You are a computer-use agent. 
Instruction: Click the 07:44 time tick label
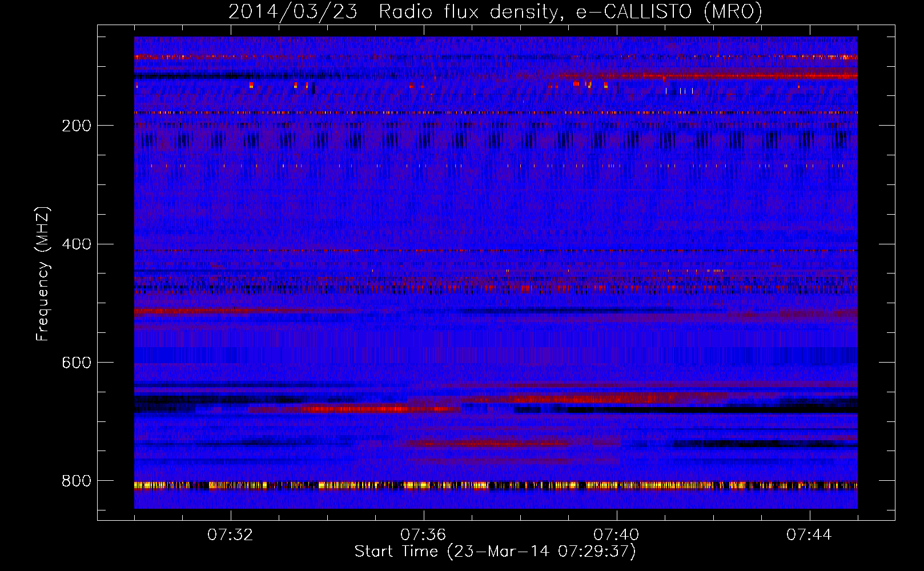pos(810,535)
